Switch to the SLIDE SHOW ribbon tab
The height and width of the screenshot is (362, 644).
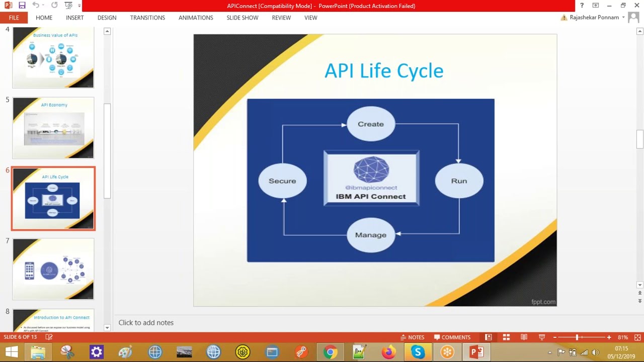tap(243, 18)
